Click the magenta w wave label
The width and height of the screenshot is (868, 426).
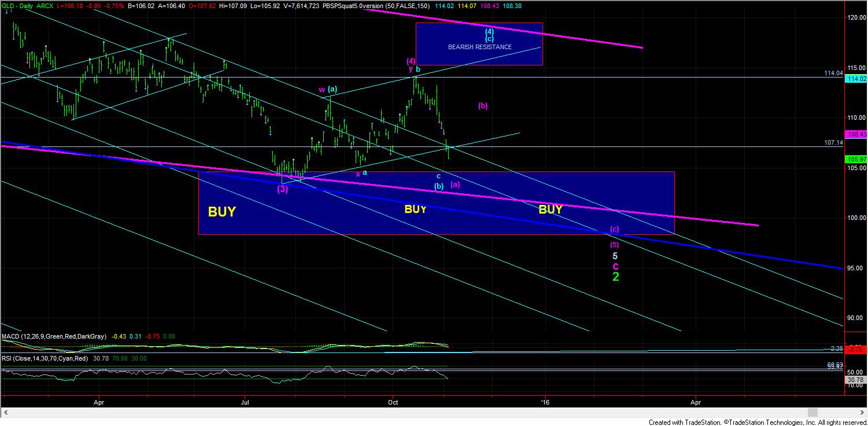[322, 90]
